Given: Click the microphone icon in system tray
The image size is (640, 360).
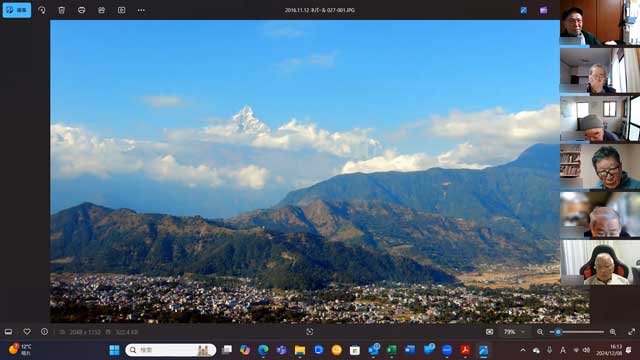Looking at the screenshot, I should tap(549, 350).
